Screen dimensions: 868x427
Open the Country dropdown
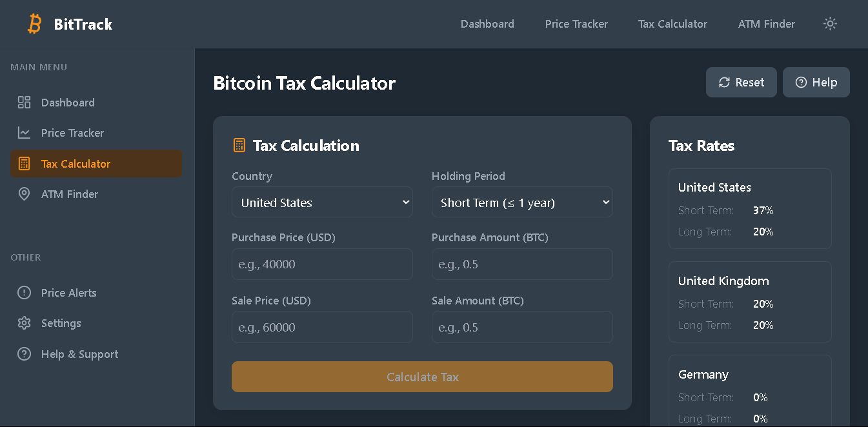tap(322, 203)
